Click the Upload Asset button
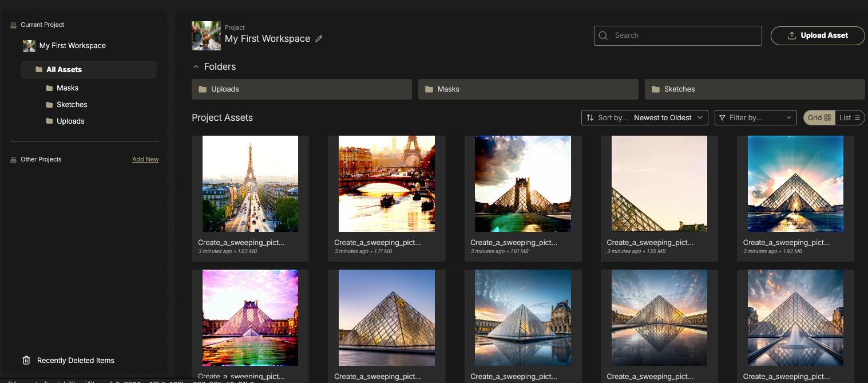This screenshot has height=383, width=868. [818, 35]
